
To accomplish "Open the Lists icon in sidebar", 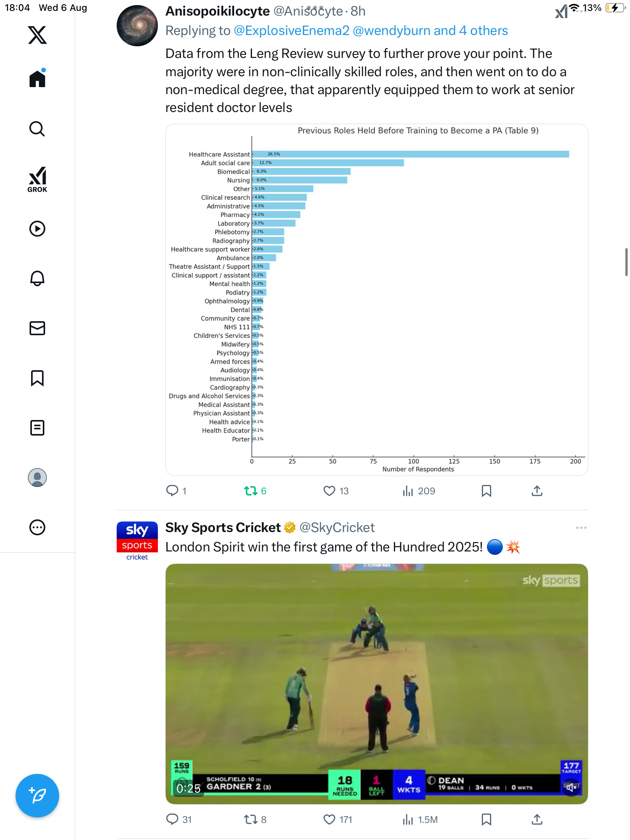I will (x=37, y=428).
